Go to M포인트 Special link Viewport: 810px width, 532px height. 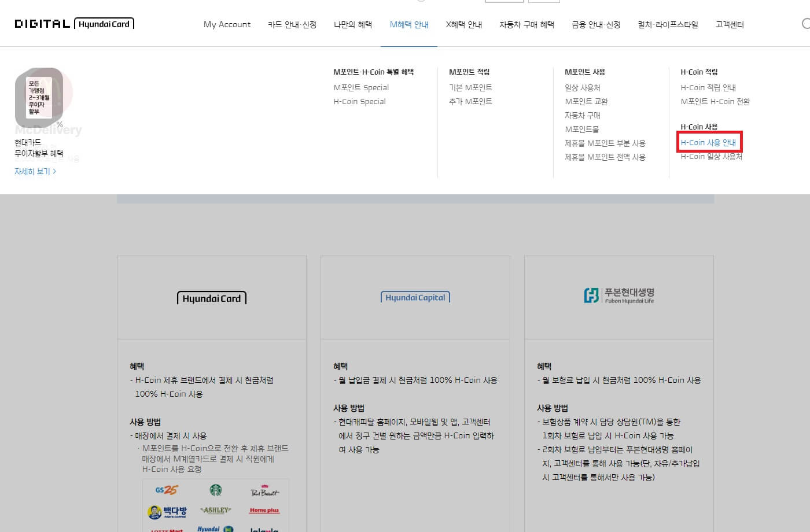coord(361,87)
